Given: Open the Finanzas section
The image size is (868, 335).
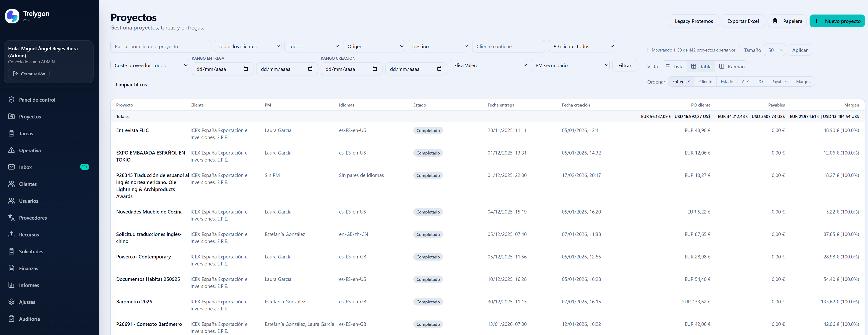Looking at the screenshot, I should click(29, 268).
